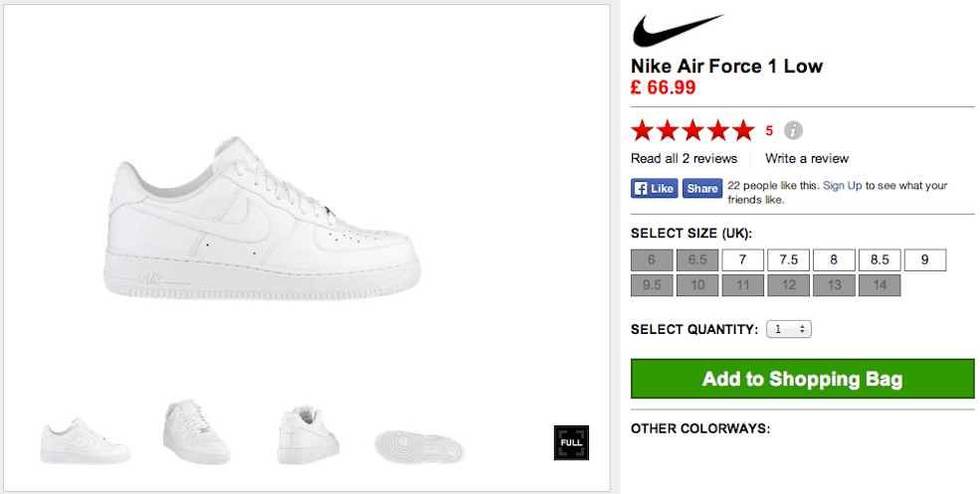Click the Facebook Like button
This screenshot has height=494, width=980.
654,188
